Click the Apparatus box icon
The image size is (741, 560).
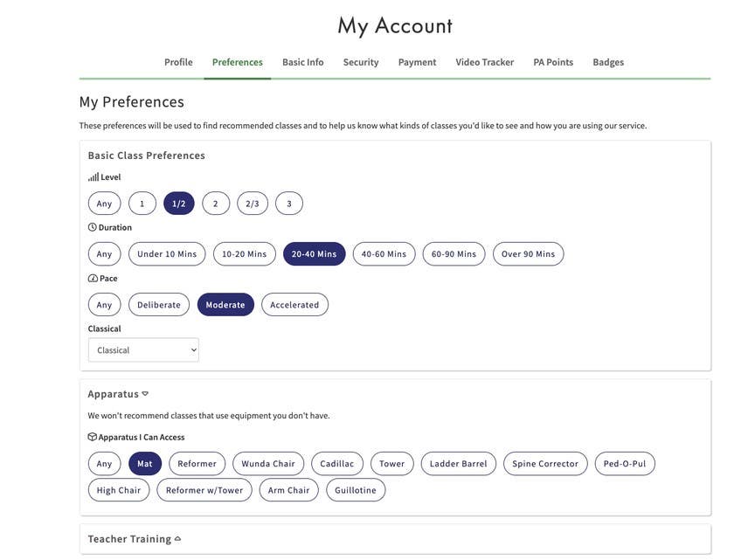tap(92, 437)
